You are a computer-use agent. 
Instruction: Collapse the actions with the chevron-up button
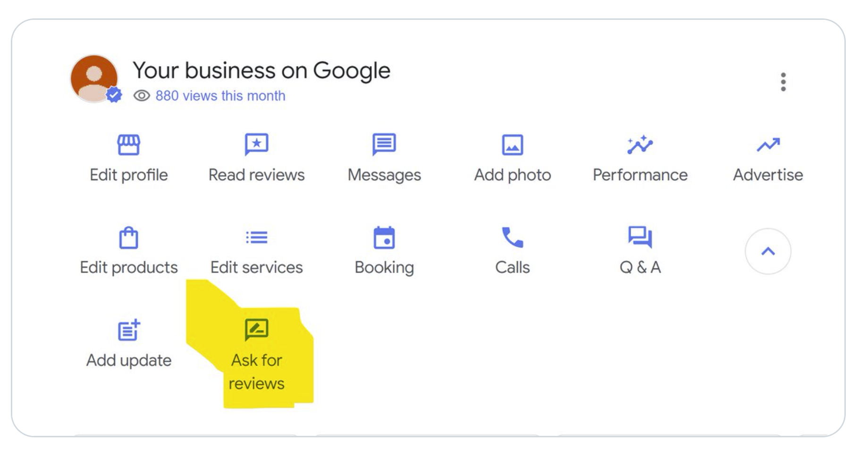[768, 251]
